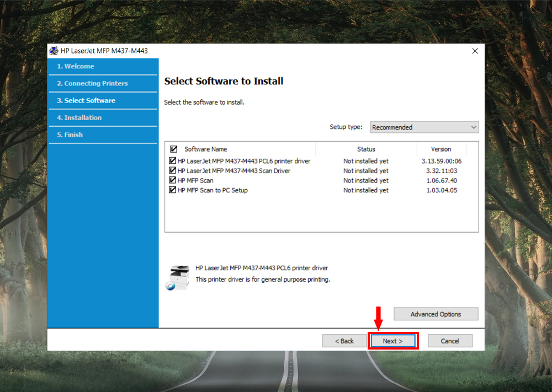Click version 3.32.11:03 cell
Screen dimensions: 552x392
click(442, 171)
